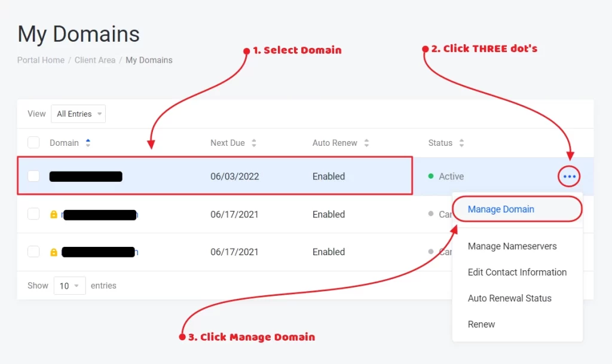612x364 pixels.
Task: Click the My Domains breadcrumb item
Action: 149,60
